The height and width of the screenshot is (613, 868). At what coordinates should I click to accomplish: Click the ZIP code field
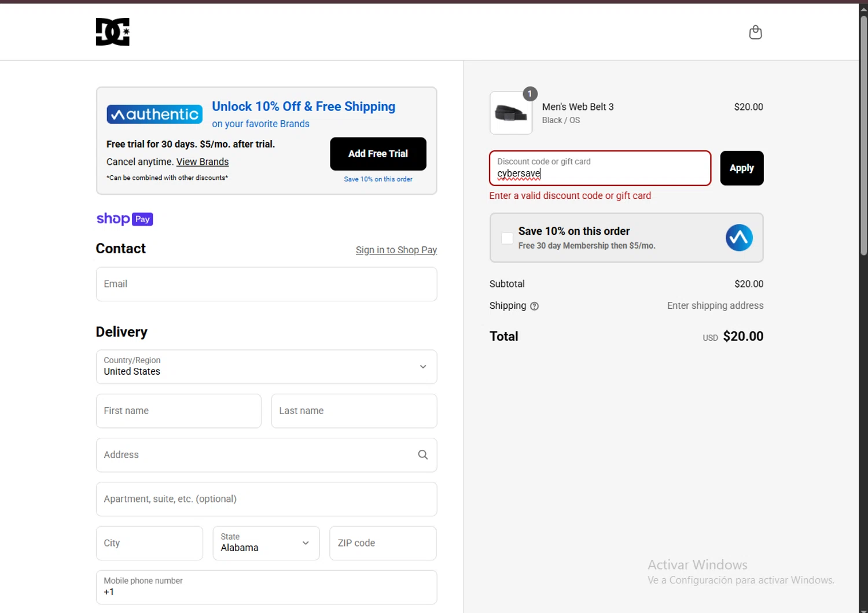click(383, 543)
